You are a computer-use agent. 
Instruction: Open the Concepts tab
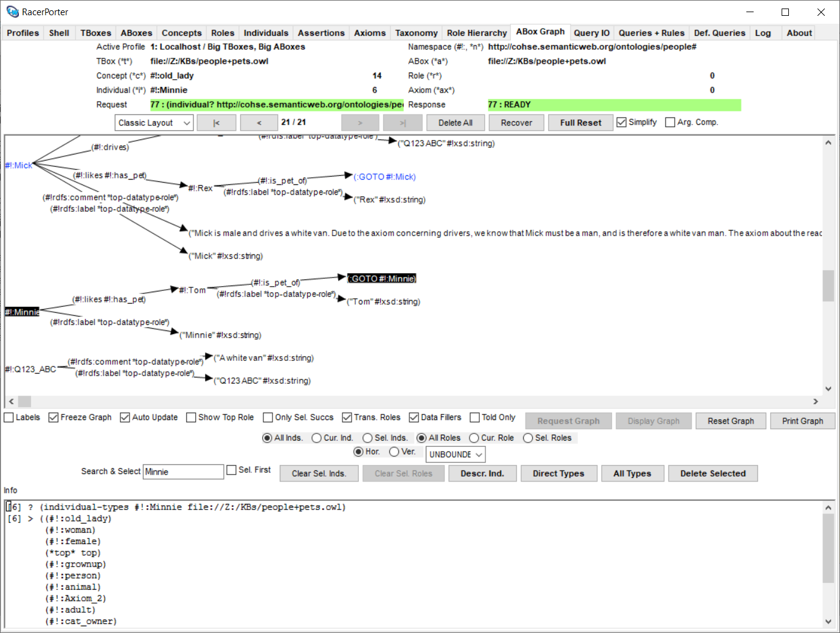[x=182, y=33]
